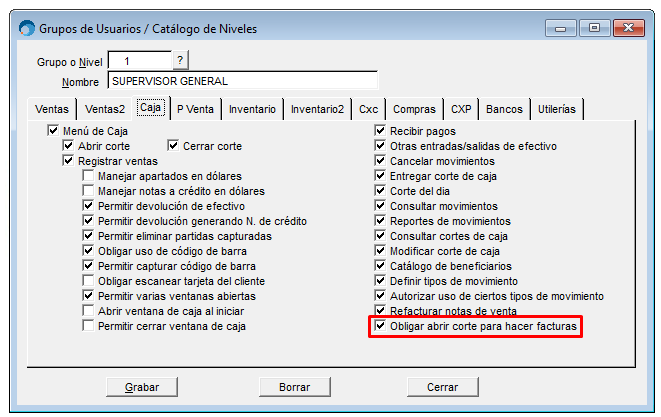This screenshot has width=661, height=417.
Task: Disable Permitir devolución de efectivo
Action: point(89,206)
